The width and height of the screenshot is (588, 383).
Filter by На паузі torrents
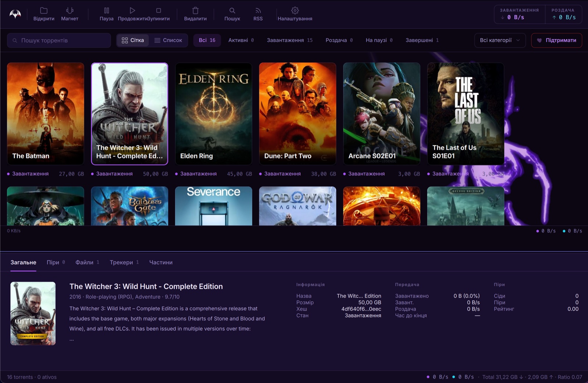coord(379,40)
